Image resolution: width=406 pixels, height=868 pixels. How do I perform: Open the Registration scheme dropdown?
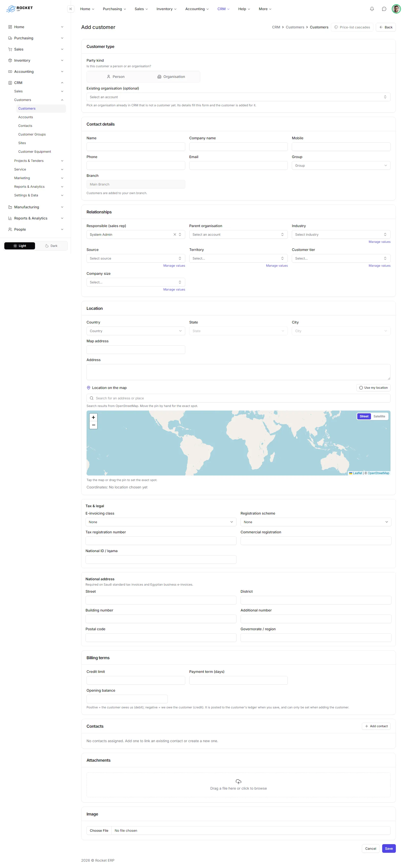click(316, 522)
